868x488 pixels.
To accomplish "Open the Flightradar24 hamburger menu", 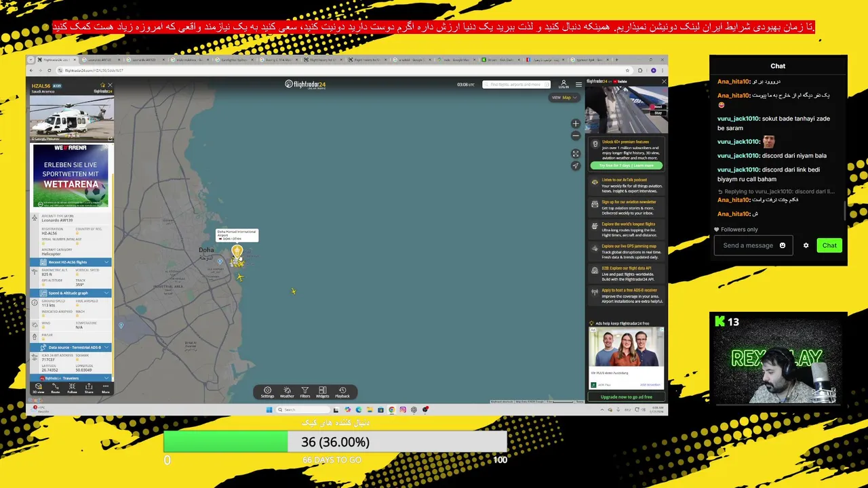I will coord(578,84).
